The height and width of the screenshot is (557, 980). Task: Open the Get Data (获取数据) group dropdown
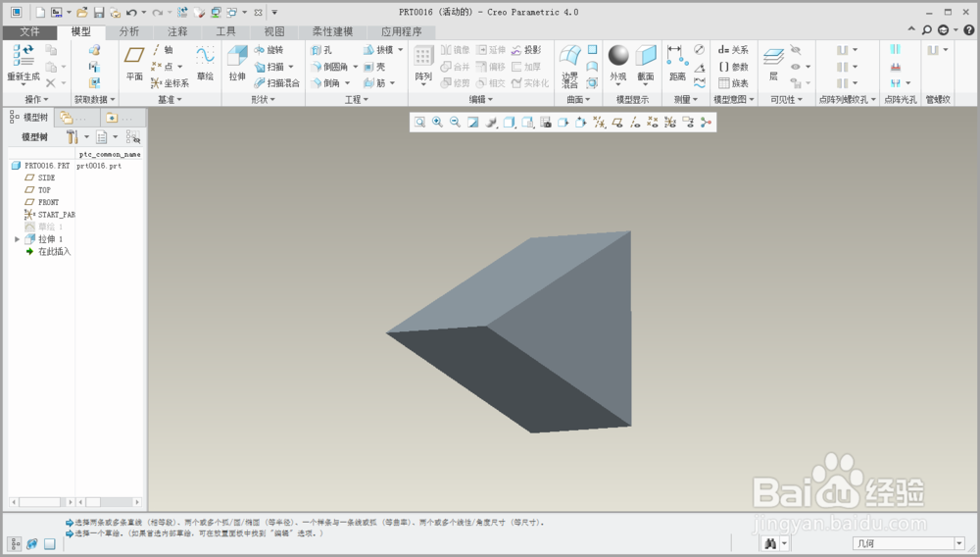tap(94, 99)
